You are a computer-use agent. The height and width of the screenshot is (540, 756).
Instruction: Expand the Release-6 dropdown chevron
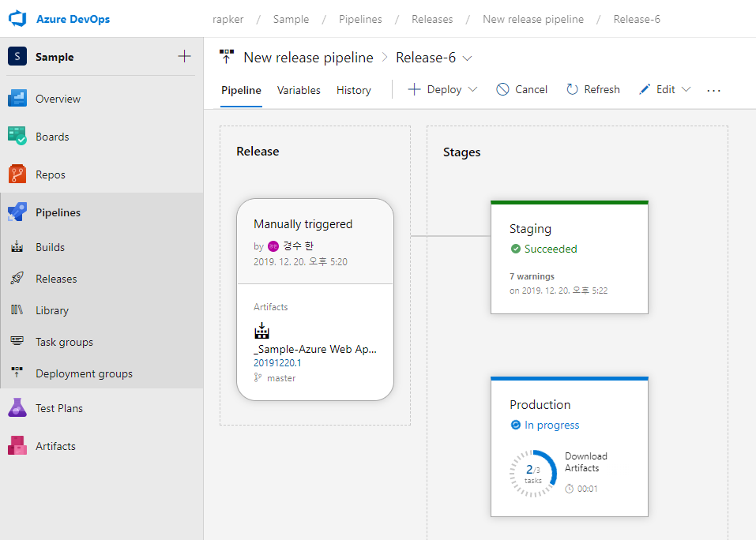[x=467, y=58]
